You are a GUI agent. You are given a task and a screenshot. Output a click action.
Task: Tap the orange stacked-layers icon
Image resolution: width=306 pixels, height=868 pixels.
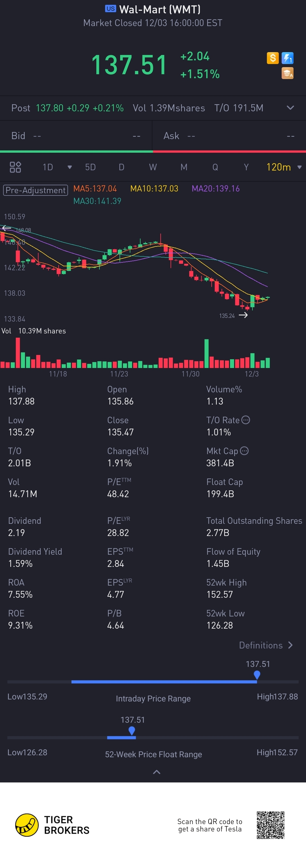click(x=288, y=73)
